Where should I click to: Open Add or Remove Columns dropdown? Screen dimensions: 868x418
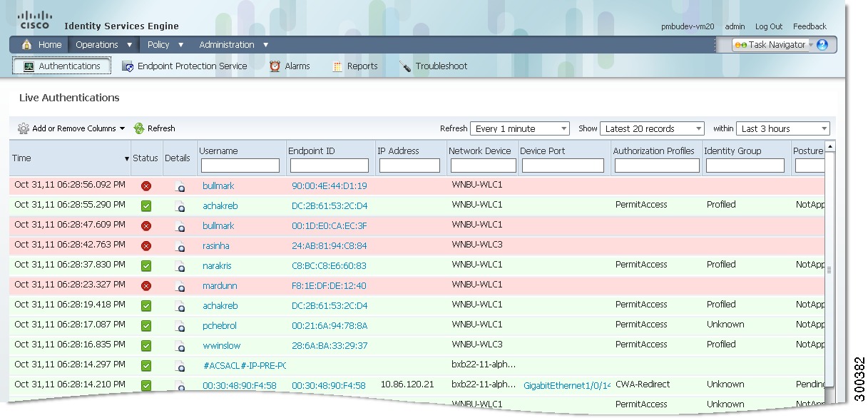tap(71, 128)
